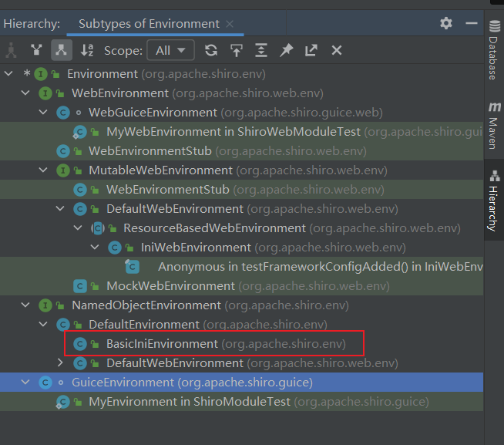Select the MutableWebEnvironment row
Image resolution: width=504 pixels, height=445 pixels.
click(x=241, y=170)
